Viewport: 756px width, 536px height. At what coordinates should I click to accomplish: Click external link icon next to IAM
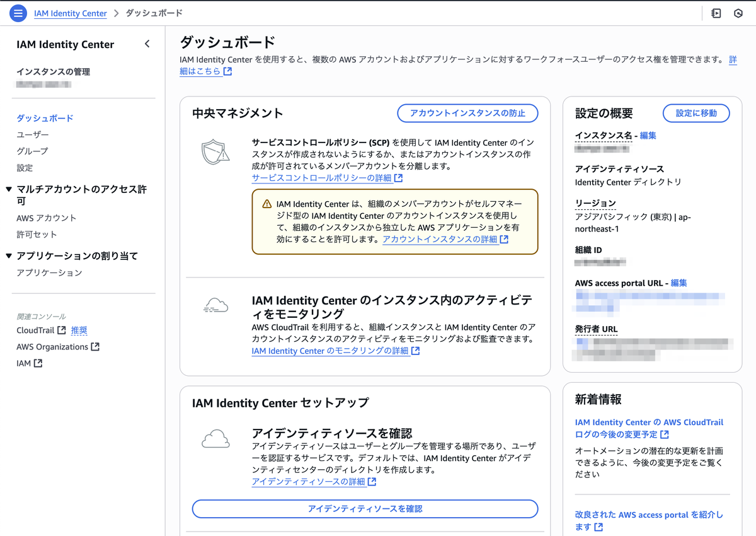38,363
